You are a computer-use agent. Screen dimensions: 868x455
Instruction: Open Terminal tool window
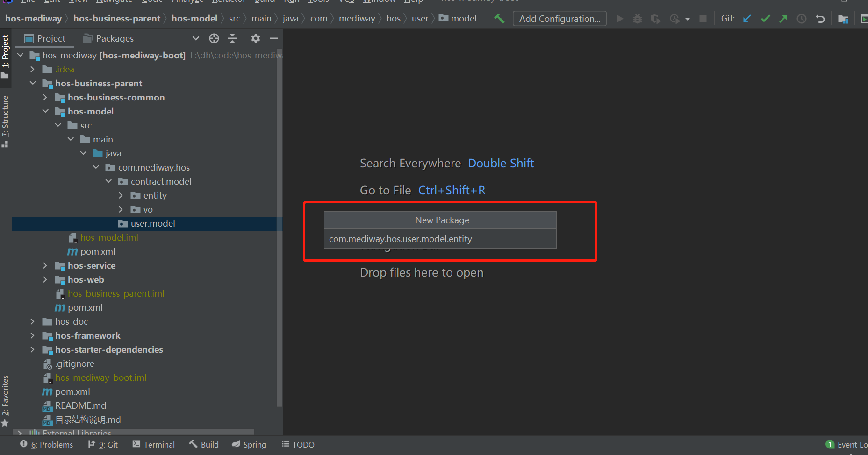point(154,444)
